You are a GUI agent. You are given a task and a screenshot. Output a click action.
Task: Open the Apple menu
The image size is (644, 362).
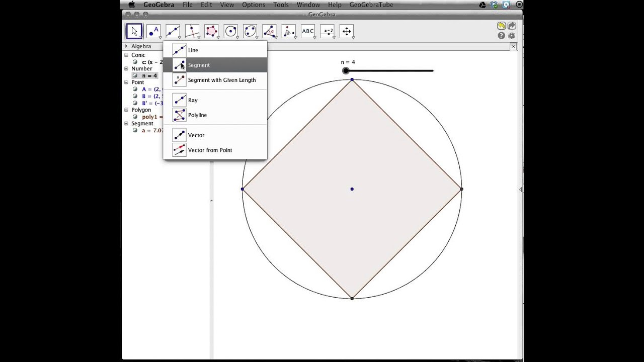tap(132, 5)
